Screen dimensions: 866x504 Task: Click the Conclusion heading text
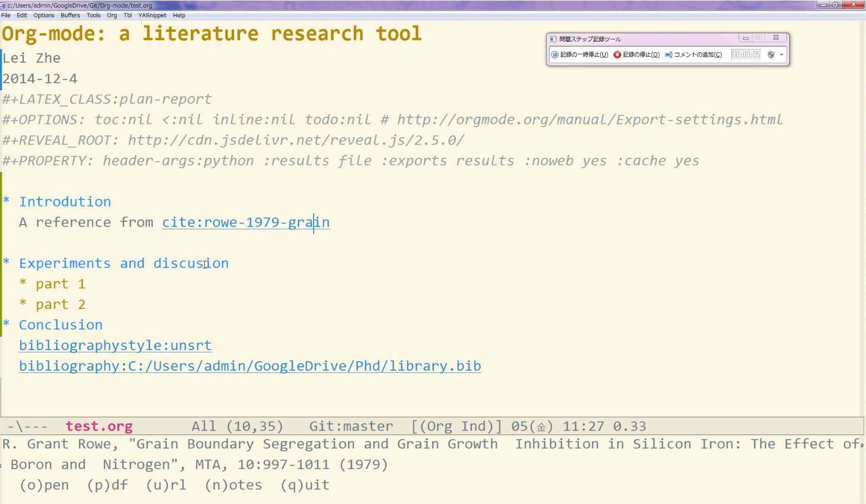(x=61, y=325)
